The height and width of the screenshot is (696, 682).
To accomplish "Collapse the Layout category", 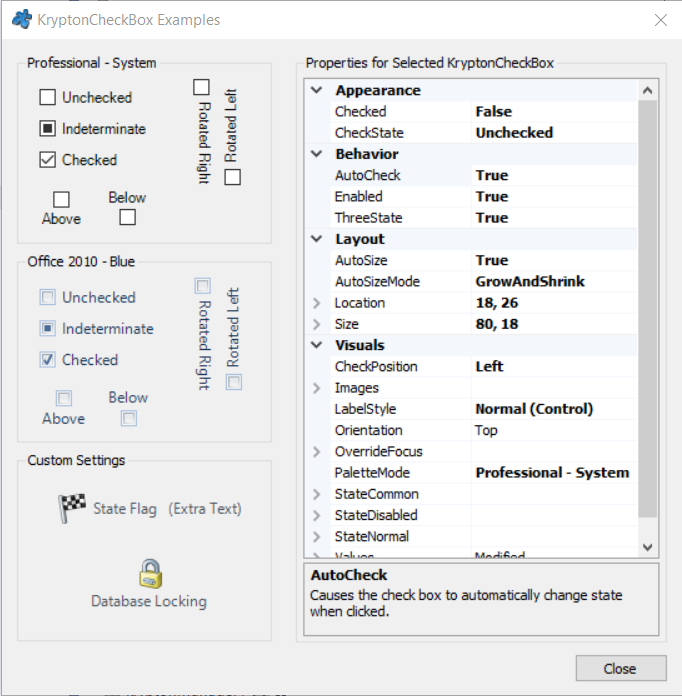I will coord(317,239).
